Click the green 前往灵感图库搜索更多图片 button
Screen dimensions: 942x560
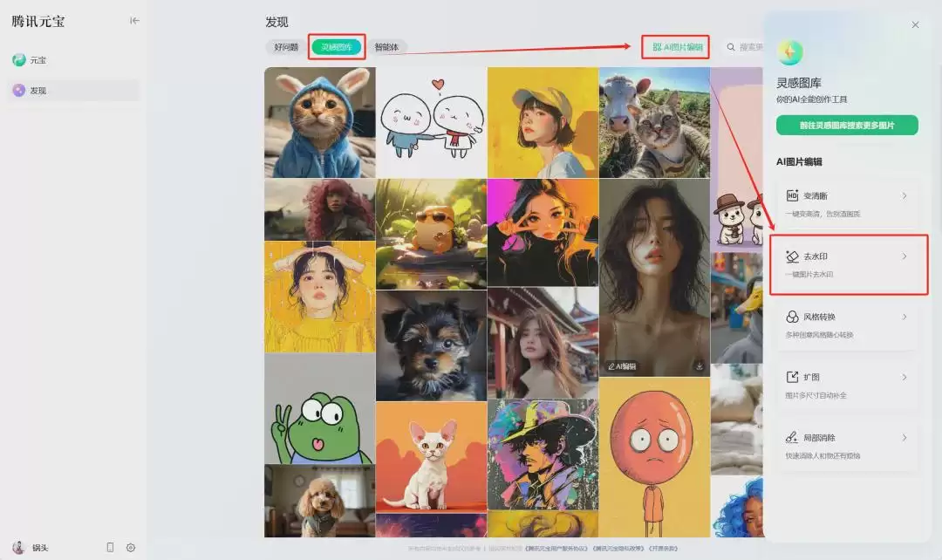[847, 125]
